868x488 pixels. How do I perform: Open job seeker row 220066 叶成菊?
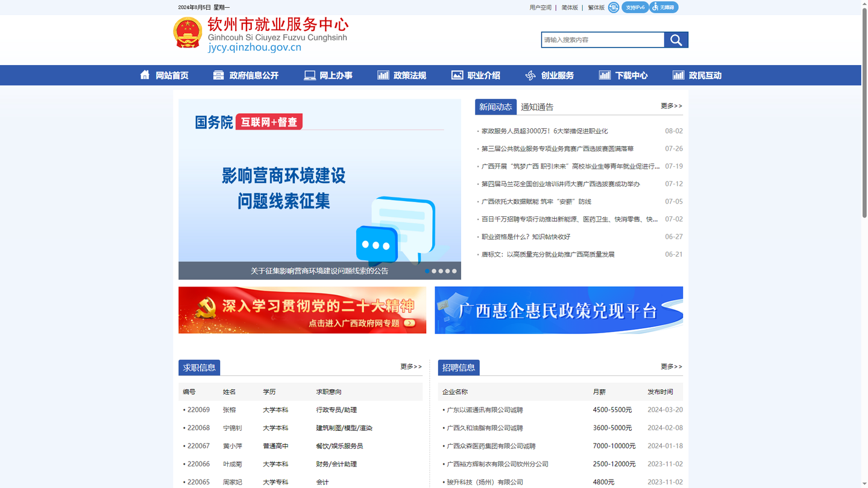[300, 464]
